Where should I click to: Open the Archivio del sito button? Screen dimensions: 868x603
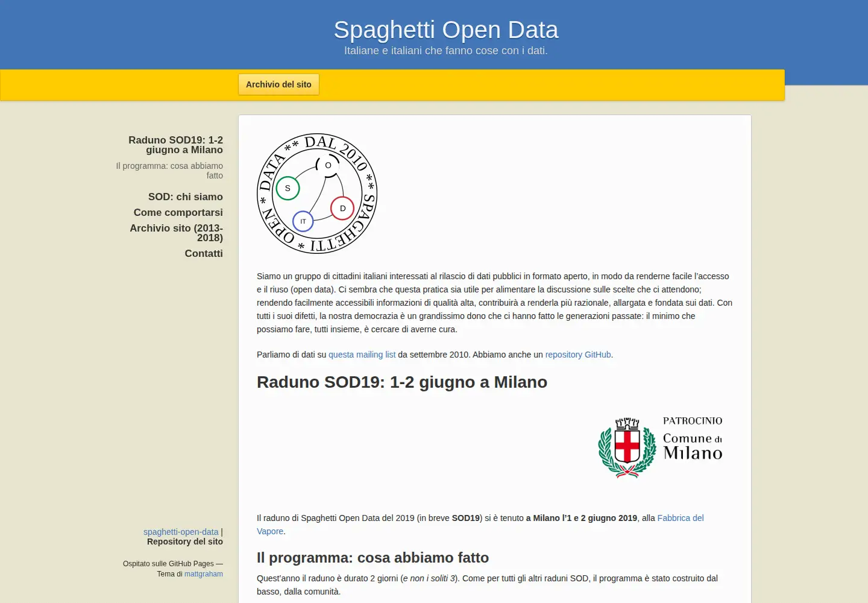coord(278,84)
